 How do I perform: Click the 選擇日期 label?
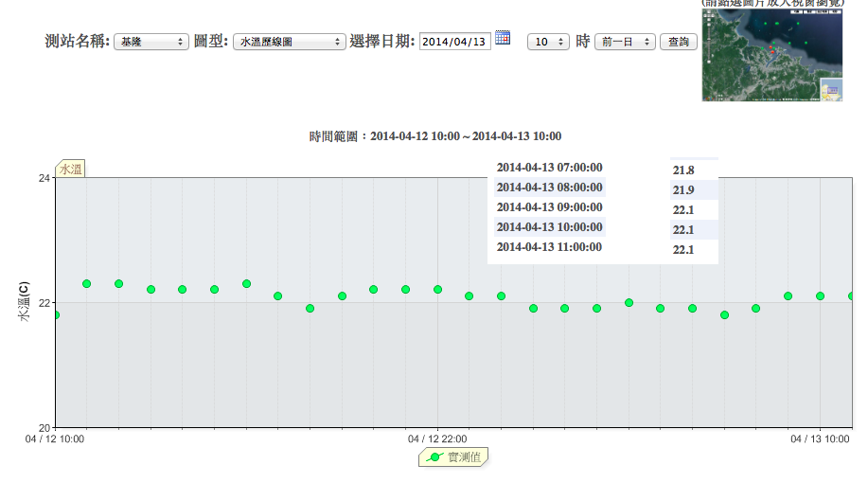click(x=382, y=41)
